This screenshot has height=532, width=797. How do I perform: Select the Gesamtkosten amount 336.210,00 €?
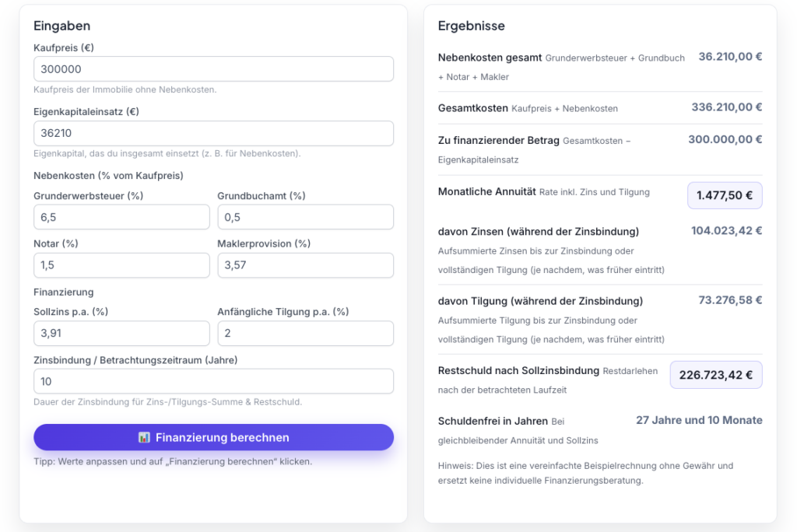[727, 107]
